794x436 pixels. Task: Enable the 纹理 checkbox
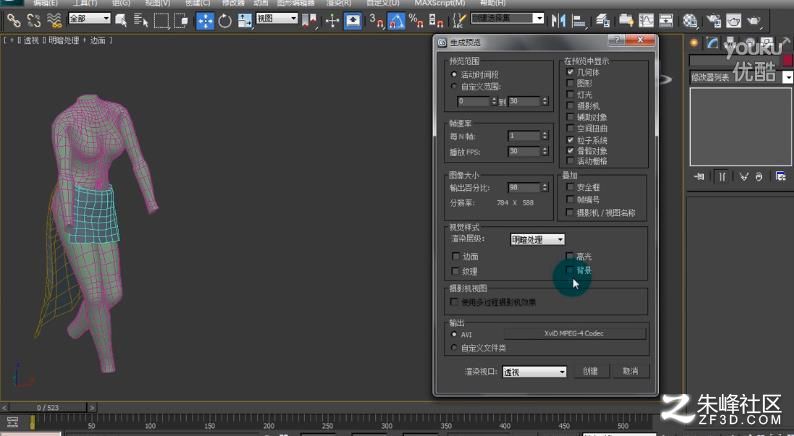455,271
